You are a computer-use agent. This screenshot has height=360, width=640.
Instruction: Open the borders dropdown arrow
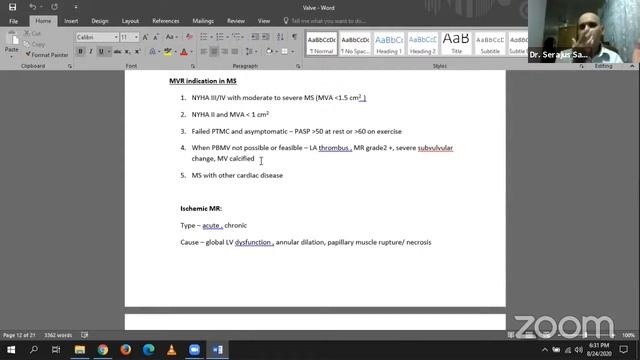[293, 52]
